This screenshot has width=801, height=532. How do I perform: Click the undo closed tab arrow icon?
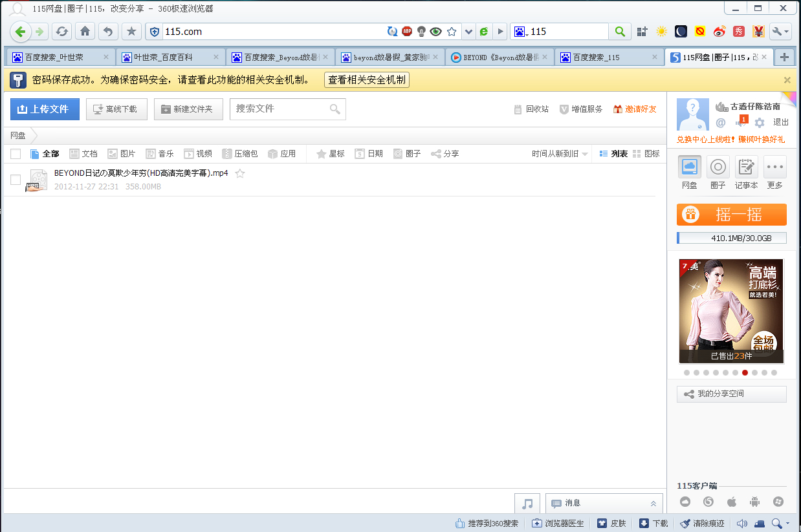pos(108,31)
